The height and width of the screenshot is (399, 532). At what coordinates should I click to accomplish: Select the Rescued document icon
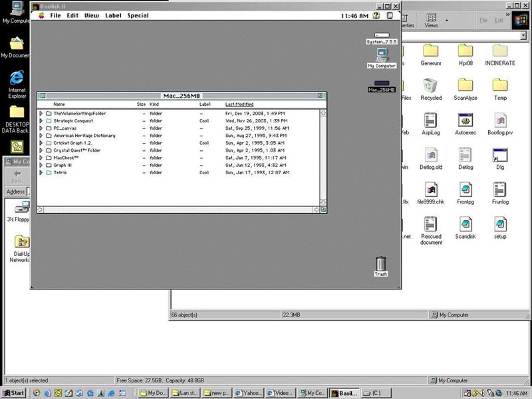coord(431,231)
